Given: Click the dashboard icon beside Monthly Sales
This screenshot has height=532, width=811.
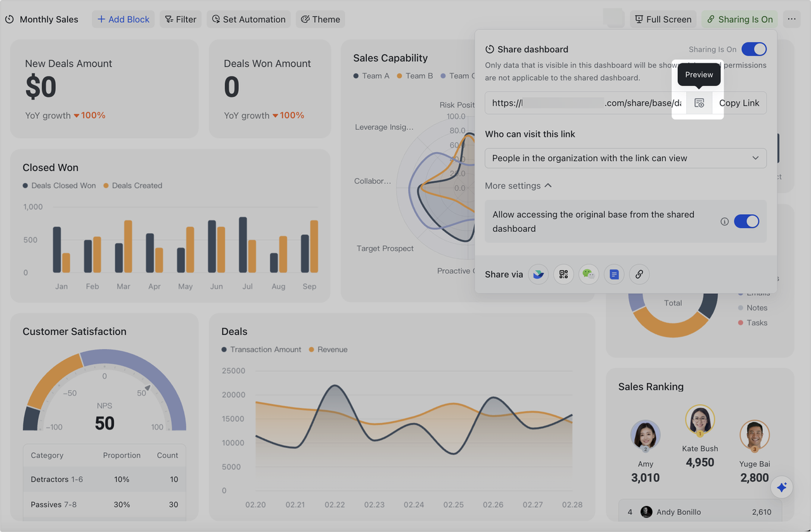Looking at the screenshot, I should pos(10,20).
